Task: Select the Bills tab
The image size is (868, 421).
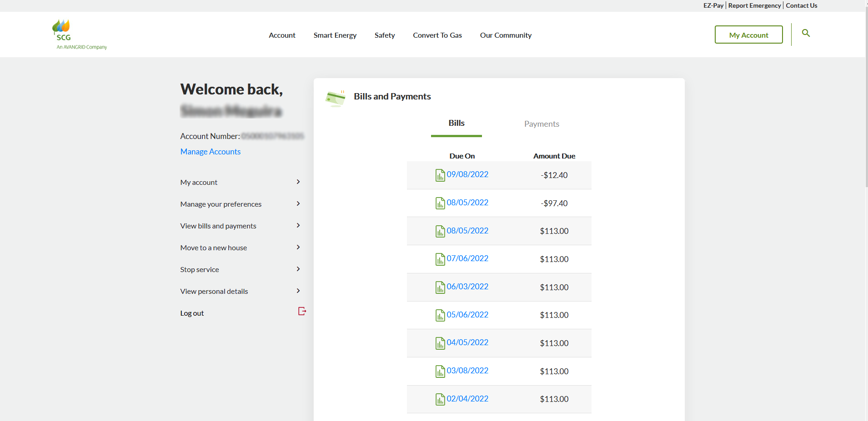Action: pos(456,124)
